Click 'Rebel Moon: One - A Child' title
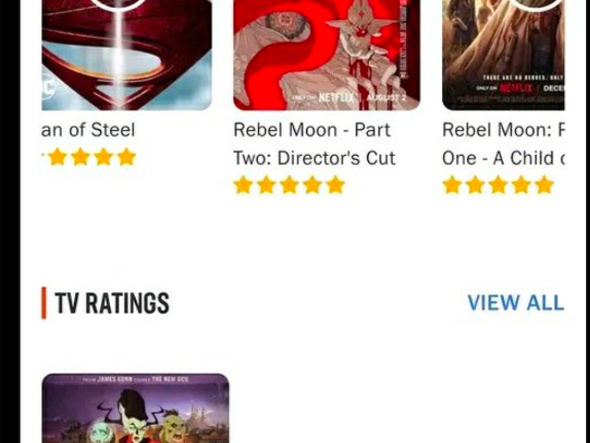 503,144
